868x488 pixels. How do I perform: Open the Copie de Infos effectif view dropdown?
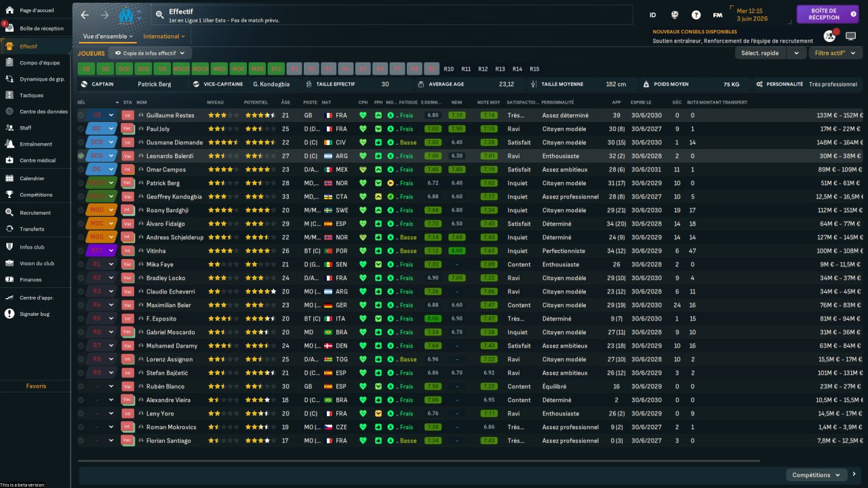pyautogui.click(x=150, y=53)
